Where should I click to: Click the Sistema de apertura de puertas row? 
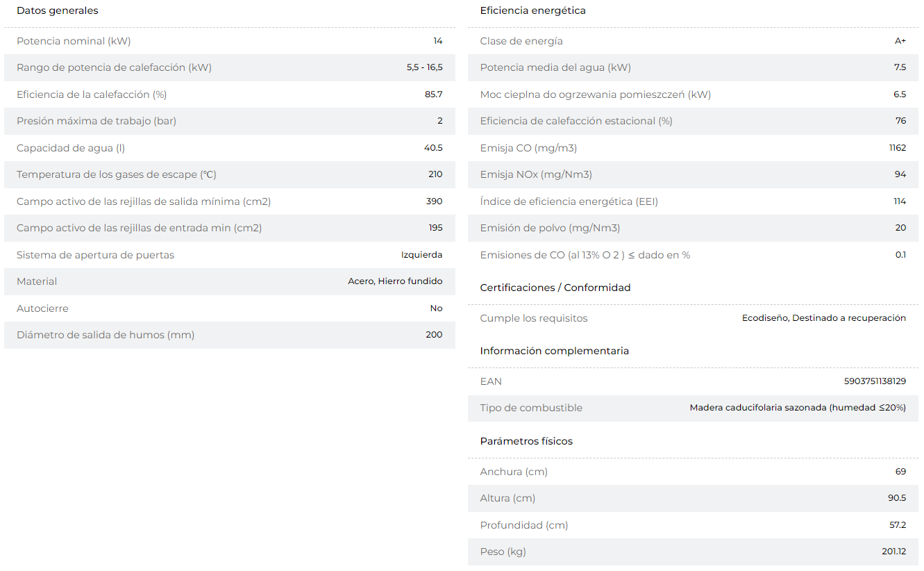[230, 255]
